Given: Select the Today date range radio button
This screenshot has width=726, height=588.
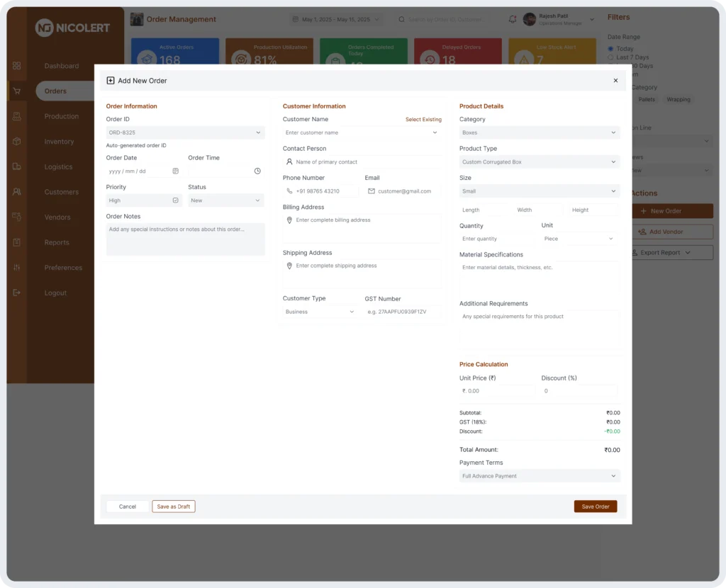Looking at the screenshot, I should pyautogui.click(x=611, y=49).
